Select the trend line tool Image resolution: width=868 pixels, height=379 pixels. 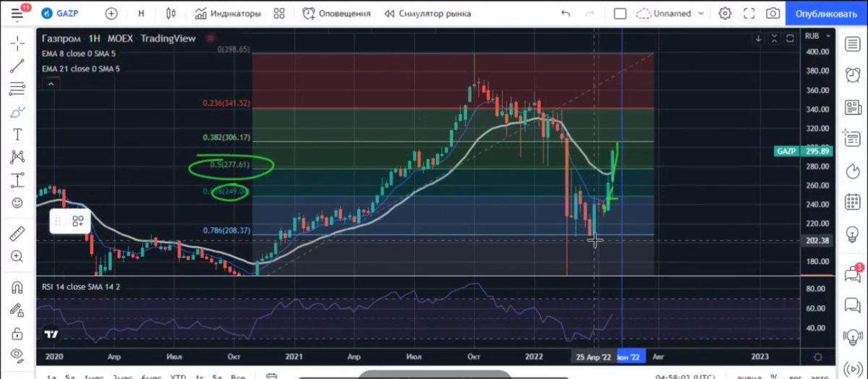(x=17, y=67)
